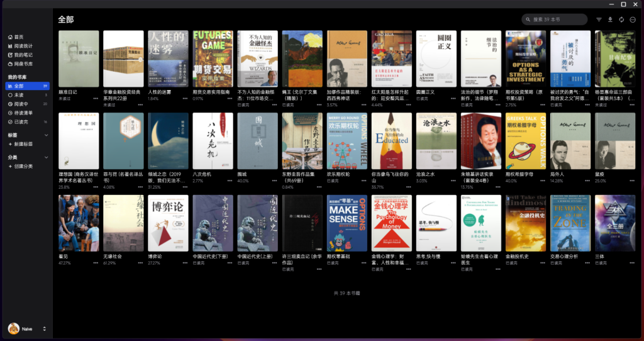Select the 已读完 library filter
This screenshot has height=341, width=644.
21,121
